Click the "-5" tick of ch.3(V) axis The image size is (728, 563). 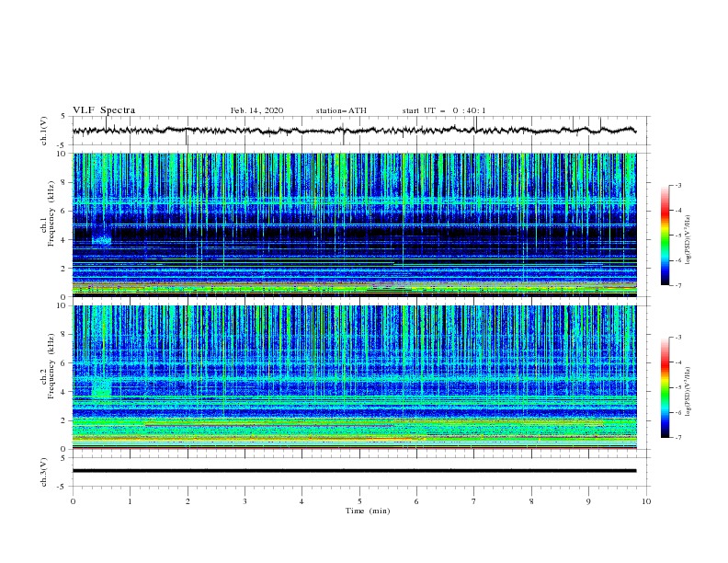point(63,487)
